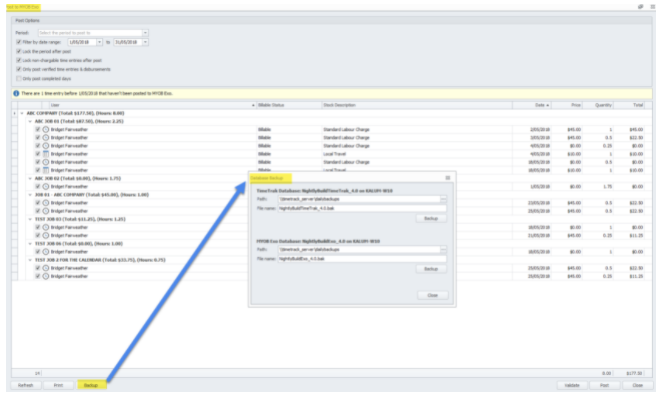Image resolution: width=664 pixels, height=399 pixels.
Task: Close the Database Backup dialog
Action: pyautogui.click(x=432, y=295)
